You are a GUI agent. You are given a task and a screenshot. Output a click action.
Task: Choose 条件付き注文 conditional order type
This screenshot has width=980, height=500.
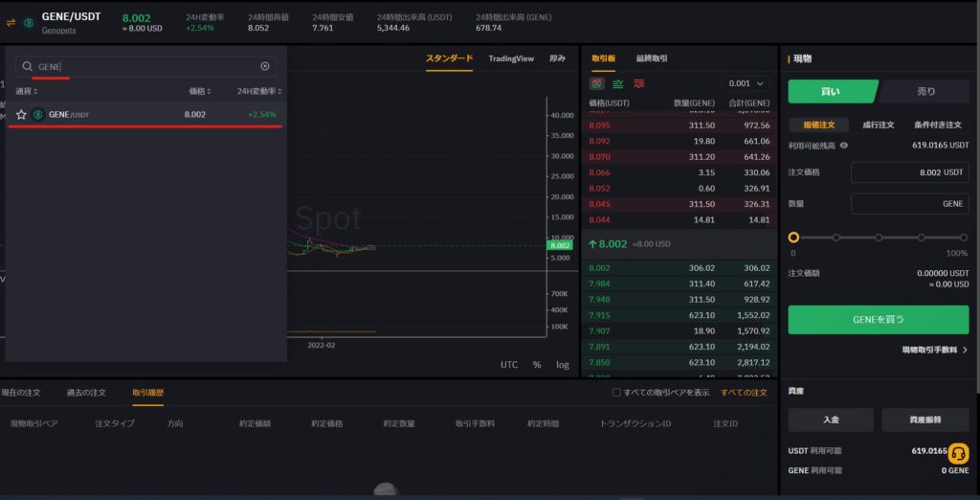click(x=938, y=125)
